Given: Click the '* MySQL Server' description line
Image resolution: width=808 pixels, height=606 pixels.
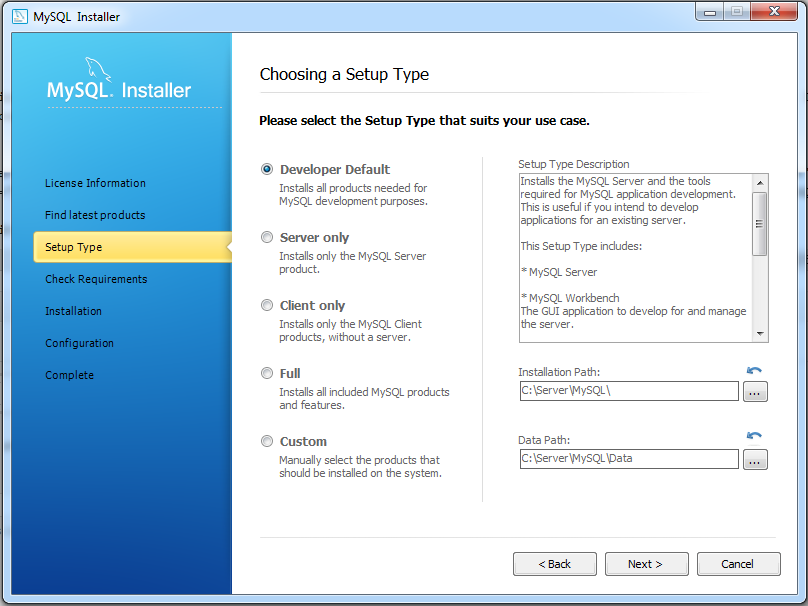Looking at the screenshot, I should point(559,272).
